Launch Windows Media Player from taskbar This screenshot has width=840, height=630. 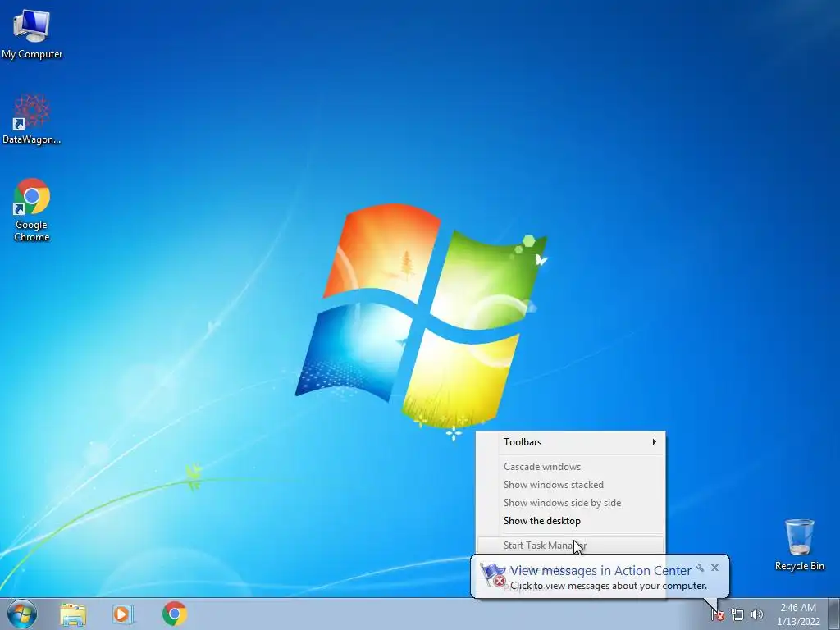tap(123, 614)
